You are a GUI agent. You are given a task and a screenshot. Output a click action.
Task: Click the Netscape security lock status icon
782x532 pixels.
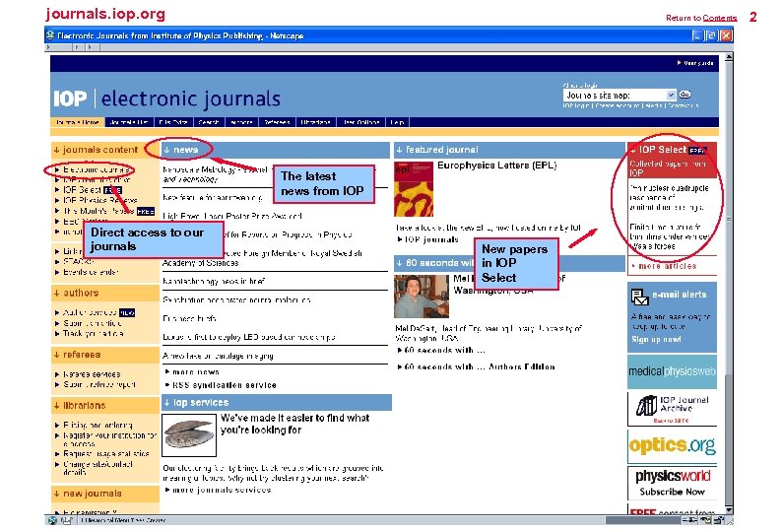(x=718, y=520)
